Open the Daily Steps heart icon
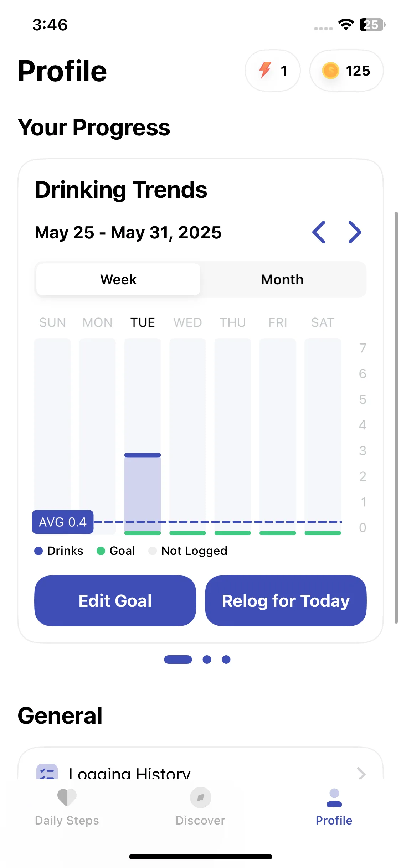Viewport: 401px width, 868px height. tap(67, 797)
